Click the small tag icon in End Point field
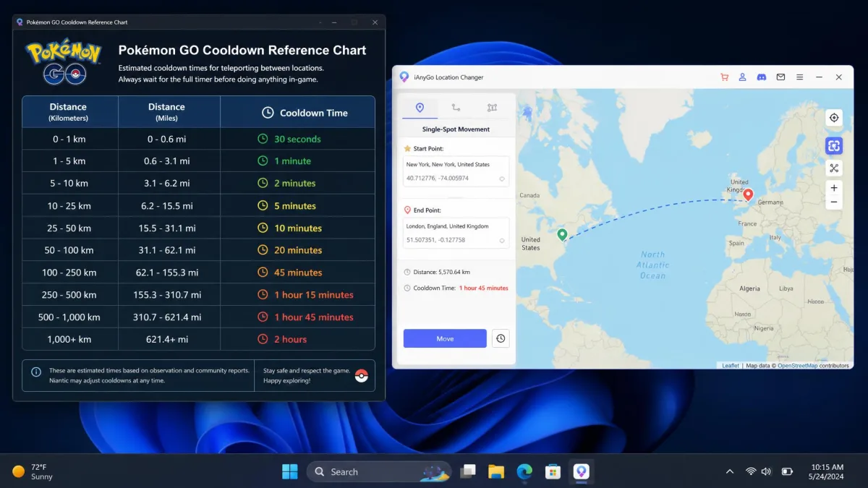This screenshot has width=868, height=488. click(502, 240)
